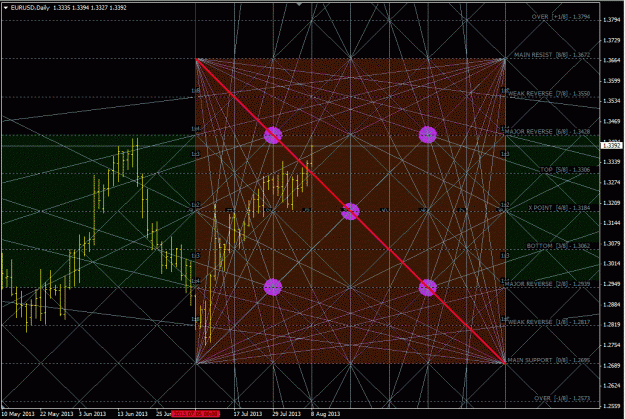Click the 1.3209 value on price scale
625x419 pixels.
pos(612,203)
